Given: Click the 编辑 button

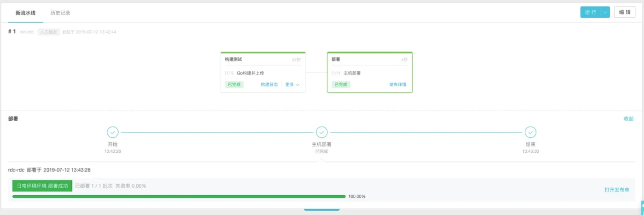Looking at the screenshot, I should (625, 12).
